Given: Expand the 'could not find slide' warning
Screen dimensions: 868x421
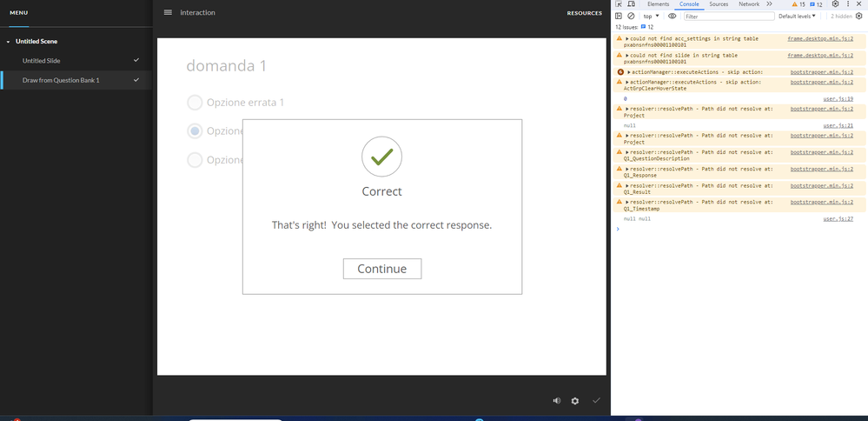Looking at the screenshot, I should (627, 56).
